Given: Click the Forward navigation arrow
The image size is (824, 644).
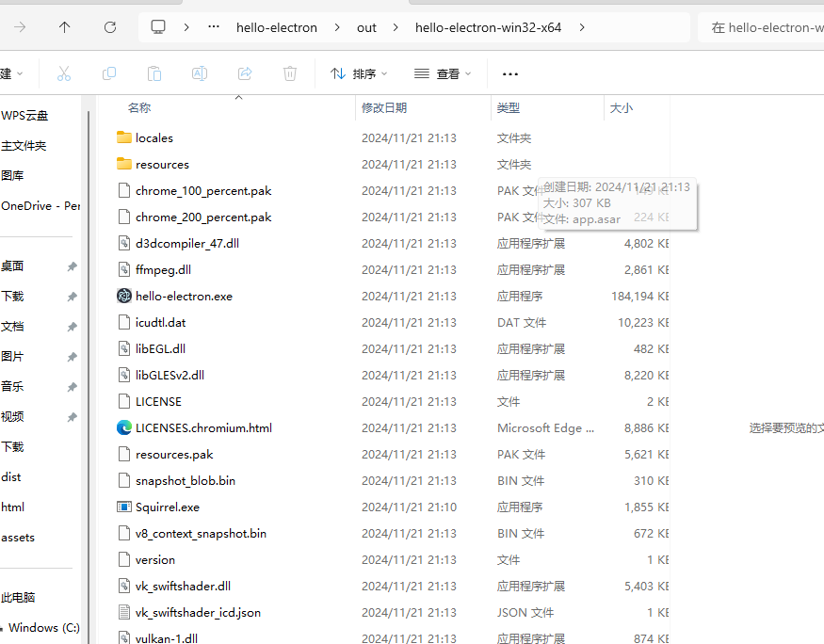Looking at the screenshot, I should coord(20,27).
